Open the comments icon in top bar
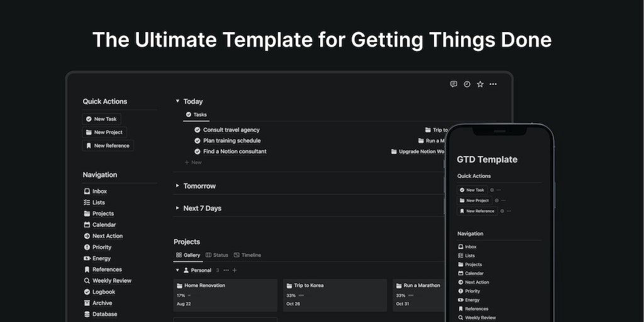 pos(453,84)
